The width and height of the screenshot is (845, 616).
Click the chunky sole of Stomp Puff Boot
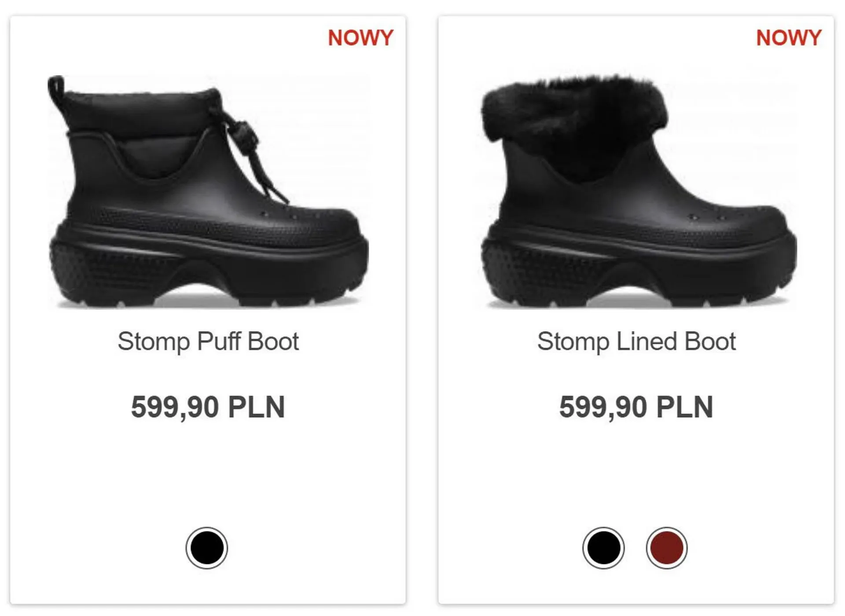(208, 273)
